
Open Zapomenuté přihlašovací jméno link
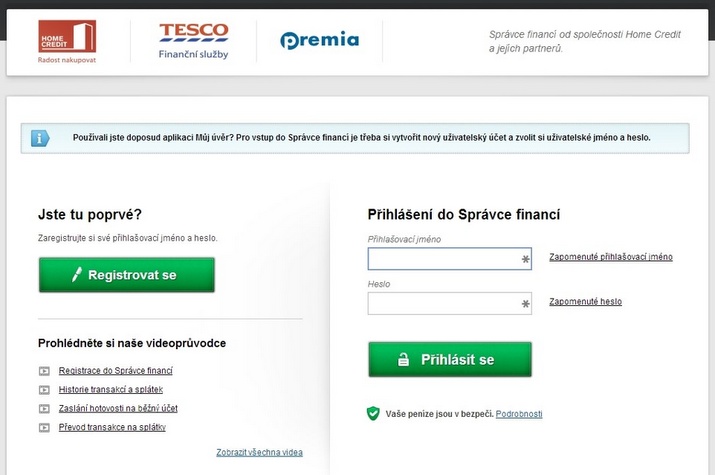[611, 257]
